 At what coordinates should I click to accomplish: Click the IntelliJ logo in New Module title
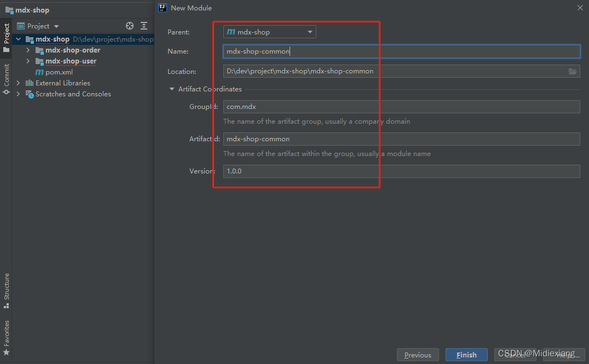point(163,8)
